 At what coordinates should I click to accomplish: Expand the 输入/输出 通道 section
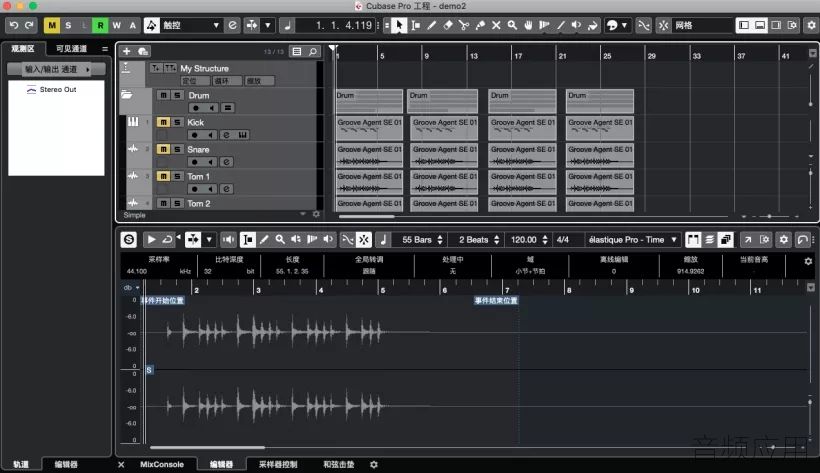pyautogui.click(x=56, y=69)
